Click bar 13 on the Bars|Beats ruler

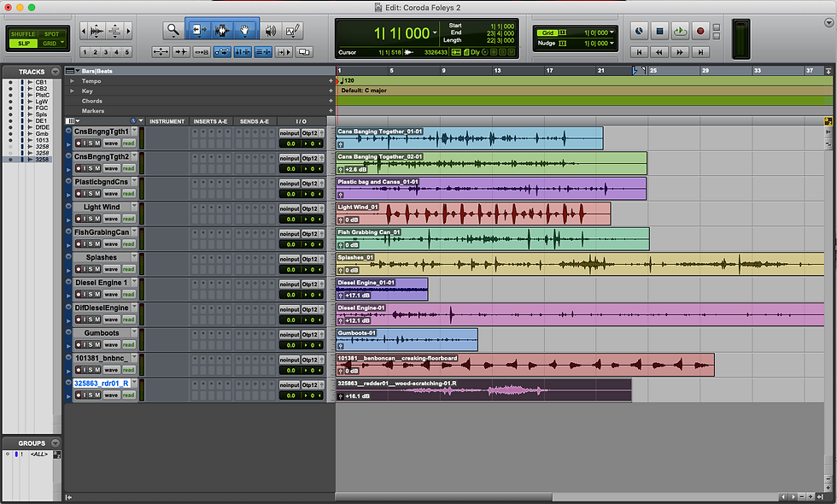[497, 70]
